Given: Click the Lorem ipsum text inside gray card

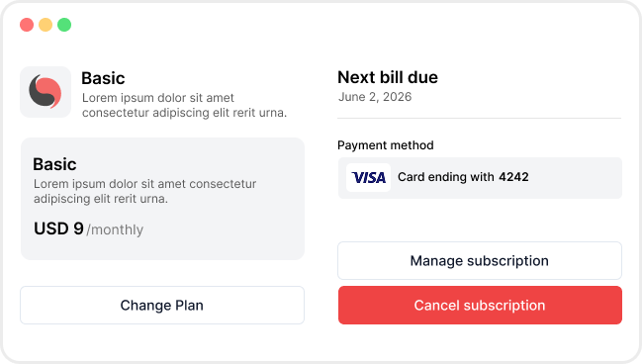Looking at the screenshot, I should click(145, 191).
